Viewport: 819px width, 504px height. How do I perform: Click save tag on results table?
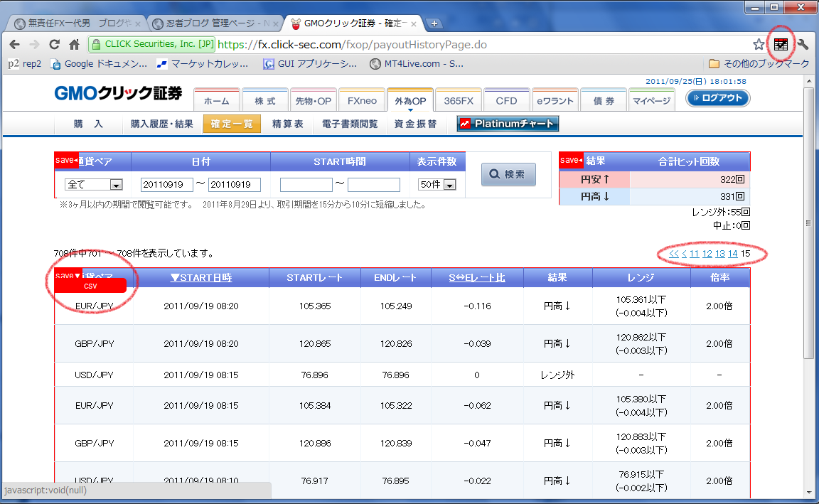[x=68, y=274]
